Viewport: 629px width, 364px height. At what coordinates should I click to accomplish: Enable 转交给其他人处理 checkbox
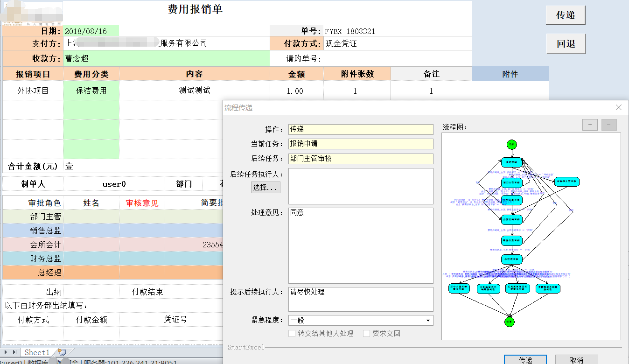292,334
